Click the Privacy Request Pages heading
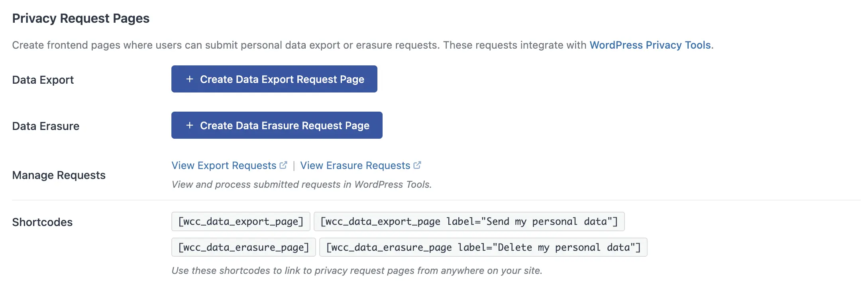The image size is (868, 295). tap(81, 18)
